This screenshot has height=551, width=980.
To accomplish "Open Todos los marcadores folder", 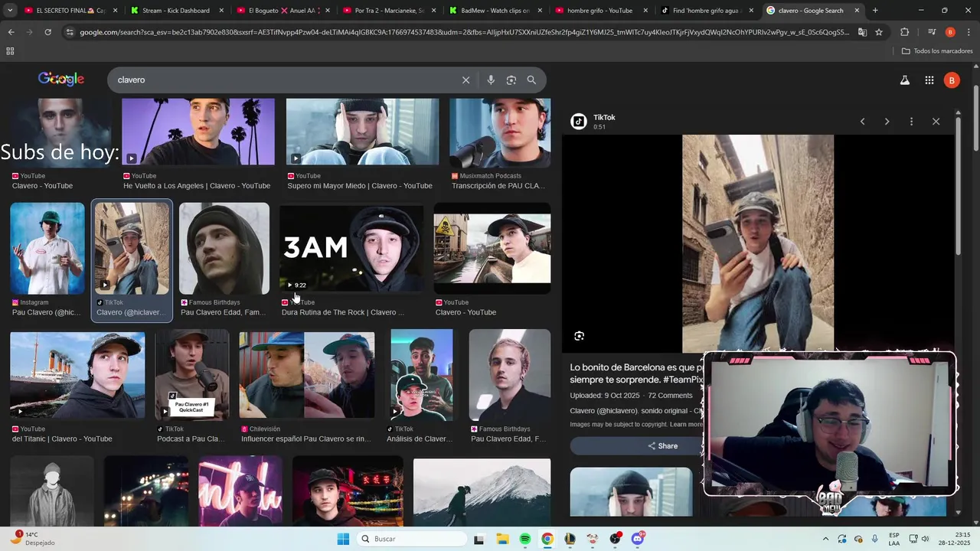I will tap(937, 51).
